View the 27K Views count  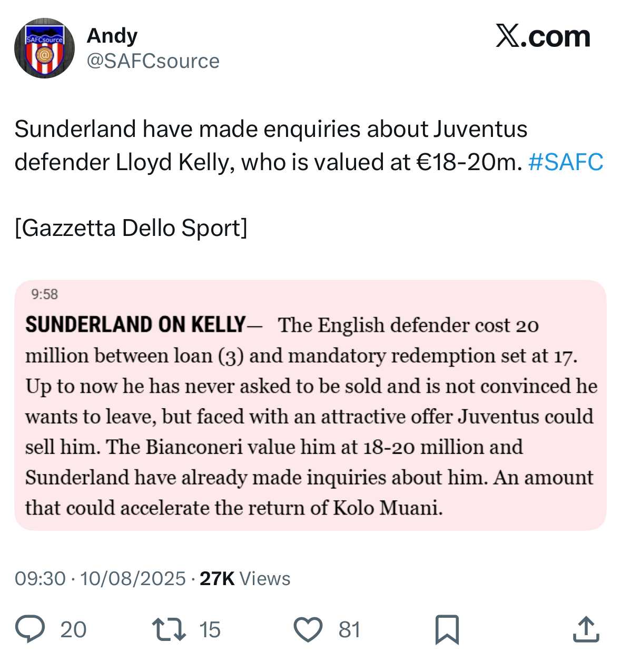click(245, 578)
